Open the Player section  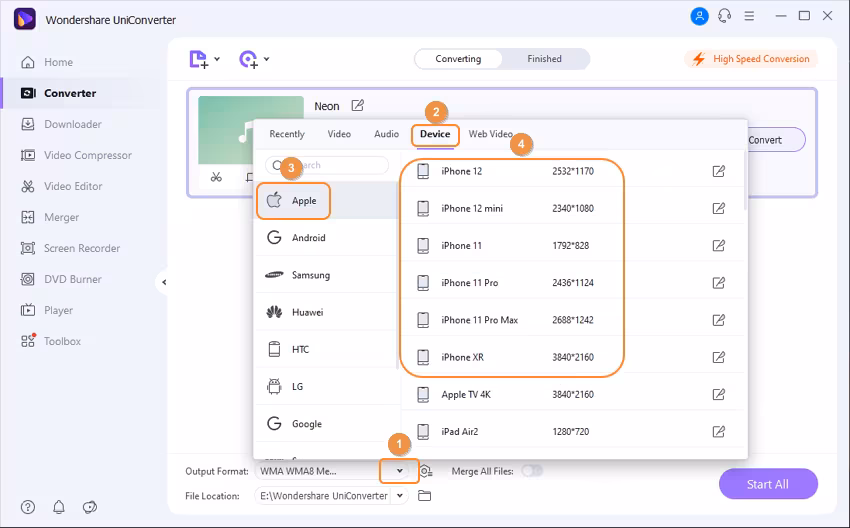tap(46, 310)
